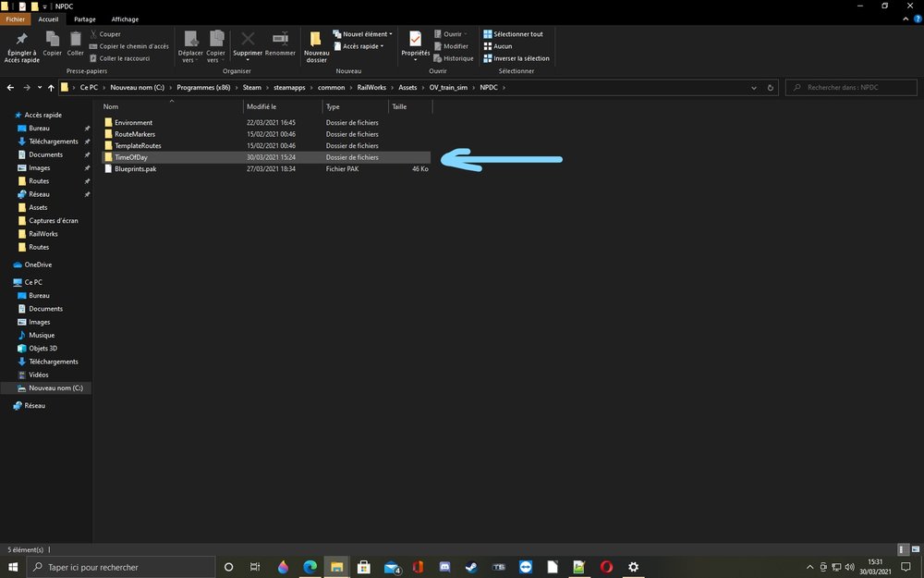This screenshot has width=924, height=578.
Task: Open Task View on taskbar
Action: [x=255, y=568]
